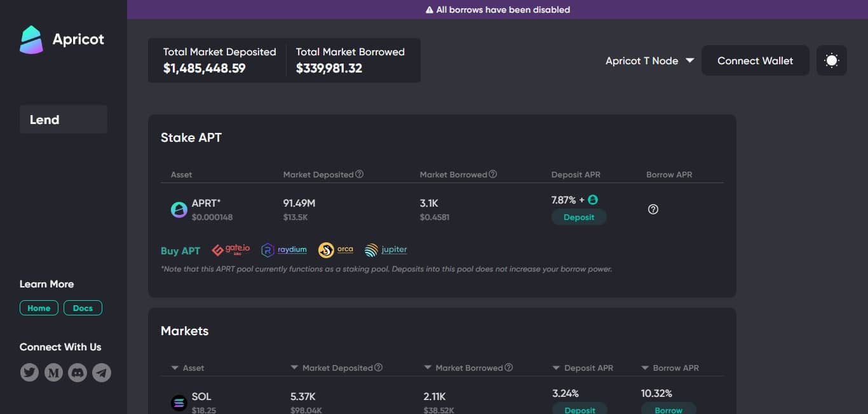The width and height of the screenshot is (868, 414).
Task: Click the Connect Wallet button
Action: (755, 60)
